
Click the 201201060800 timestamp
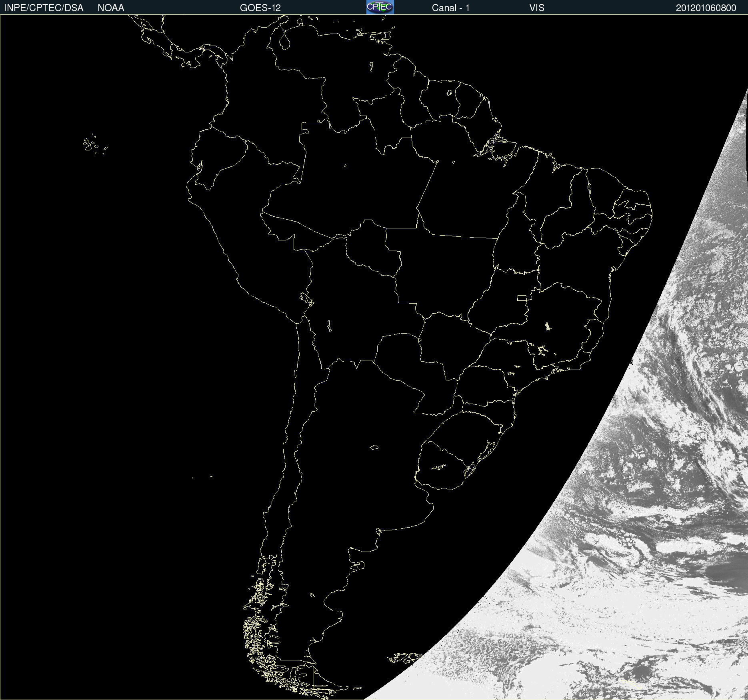pyautogui.click(x=706, y=8)
